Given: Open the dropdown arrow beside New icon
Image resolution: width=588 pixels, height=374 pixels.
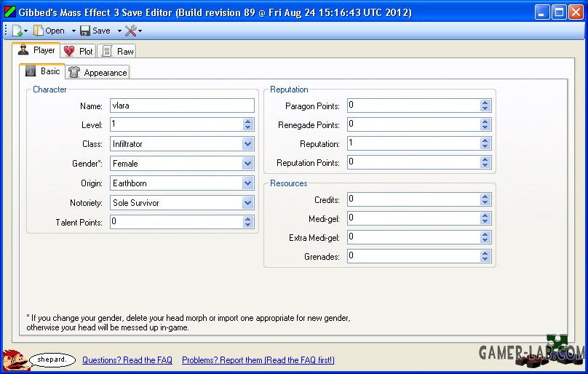Looking at the screenshot, I should [25, 31].
